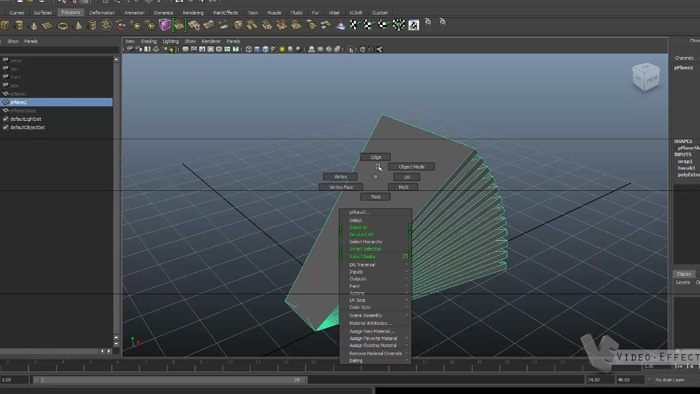Choose UV in the marking menu

tap(406, 177)
